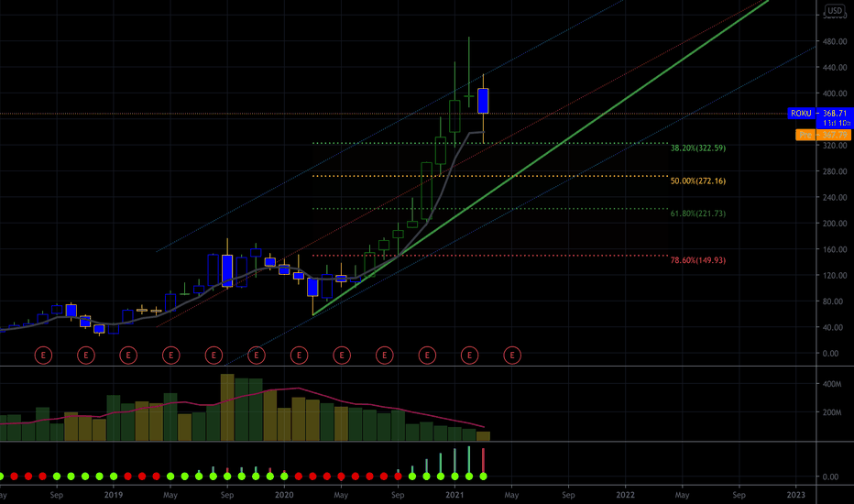Open the November 2018 earnings E marker
Image resolution: width=854 pixels, height=504 pixels.
pyautogui.click(x=86, y=356)
